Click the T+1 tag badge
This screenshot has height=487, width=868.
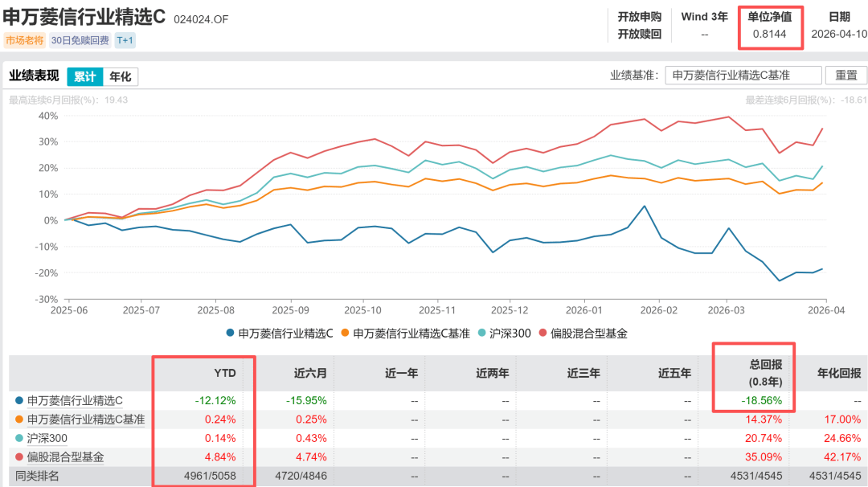125,40
